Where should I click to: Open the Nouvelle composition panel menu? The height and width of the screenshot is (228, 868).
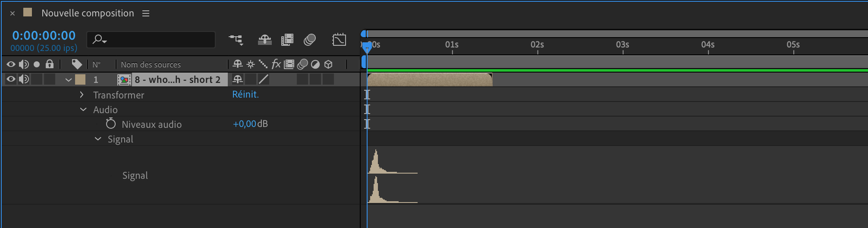146,13
